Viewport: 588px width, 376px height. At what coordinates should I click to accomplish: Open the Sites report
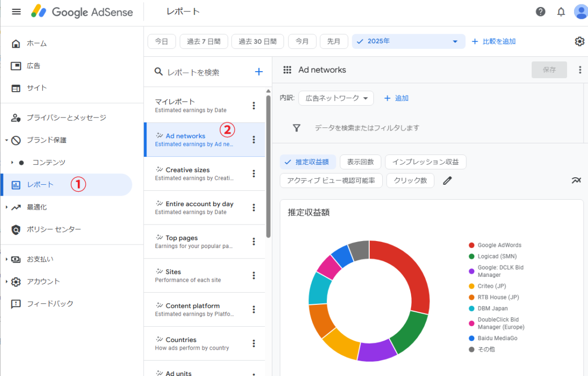(204, 275)
